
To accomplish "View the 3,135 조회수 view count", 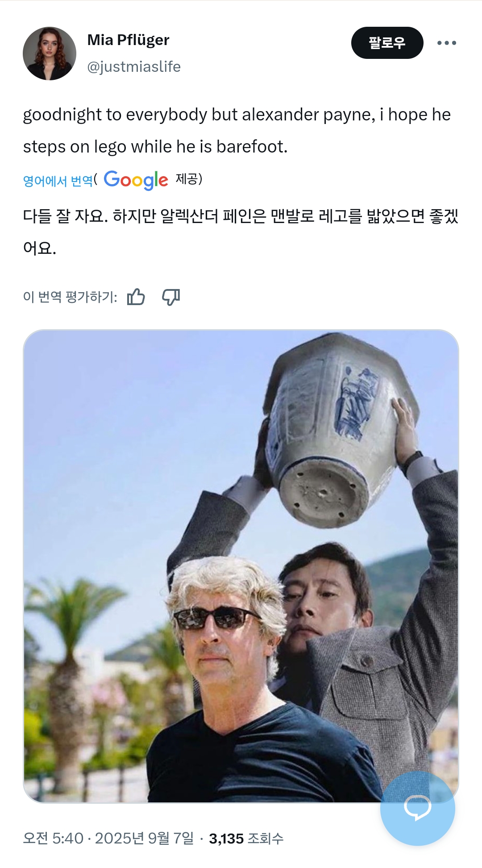I will click(x=246, y=839).
